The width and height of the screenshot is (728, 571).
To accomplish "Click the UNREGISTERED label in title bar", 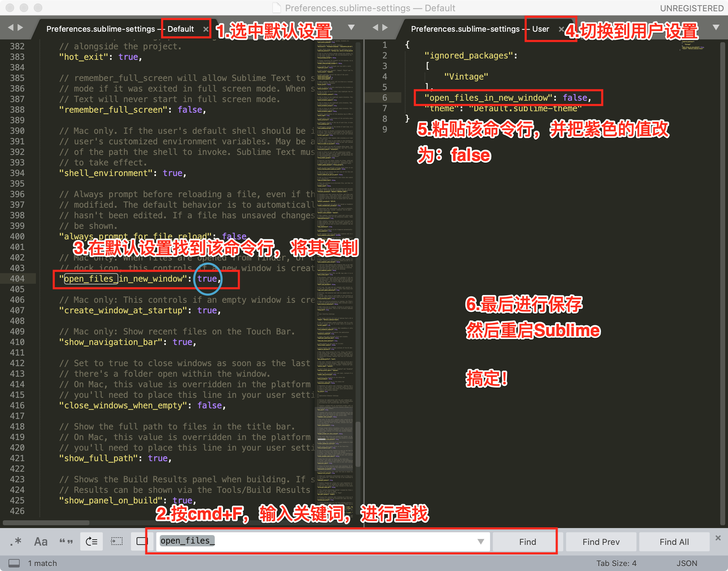I will (692, 8).
